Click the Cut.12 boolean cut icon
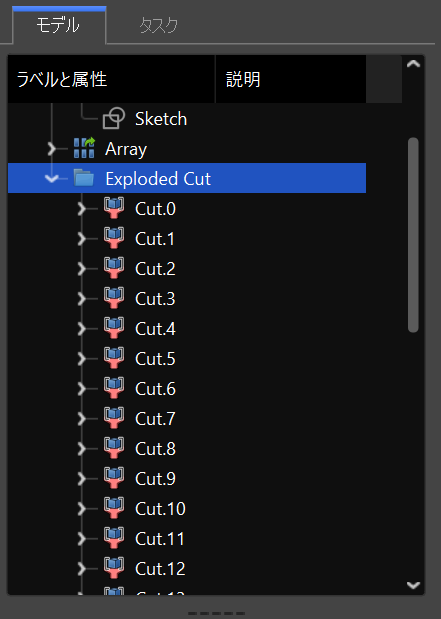Viewport: 441px width, 619px height. coord(114,568)
